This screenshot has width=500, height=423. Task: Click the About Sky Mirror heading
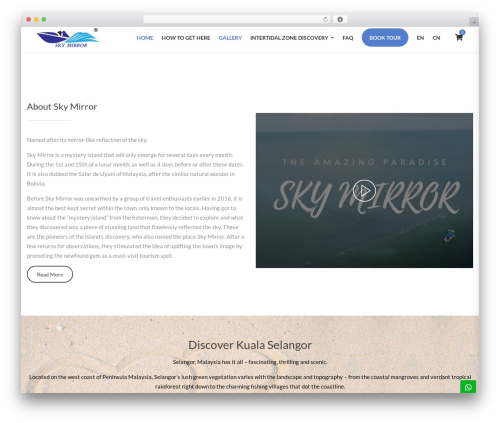coord(62,107)
